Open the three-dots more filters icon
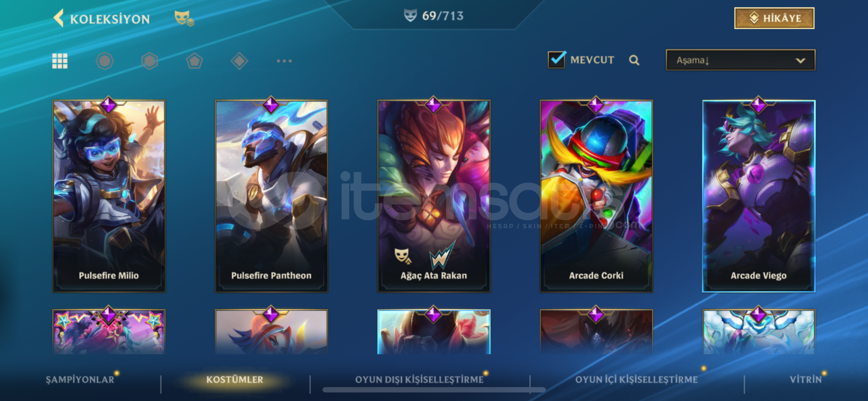This screenshot has height=401, width=868. [x=284, y=61]
